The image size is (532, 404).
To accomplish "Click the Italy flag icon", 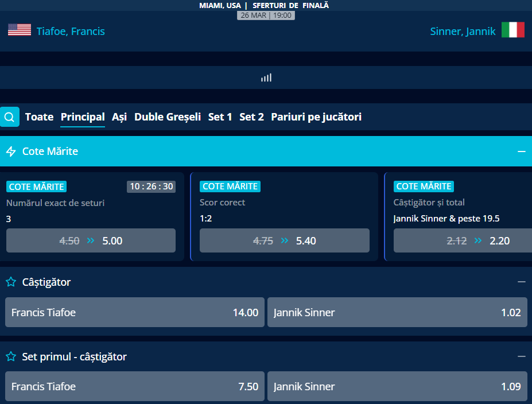I will (512, 30).
